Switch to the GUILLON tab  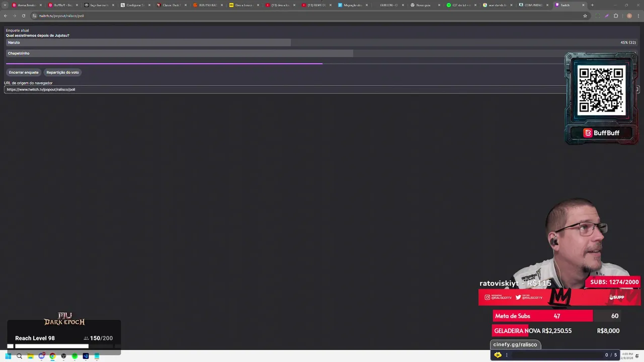pyautogui.click(x=389, y=5)
